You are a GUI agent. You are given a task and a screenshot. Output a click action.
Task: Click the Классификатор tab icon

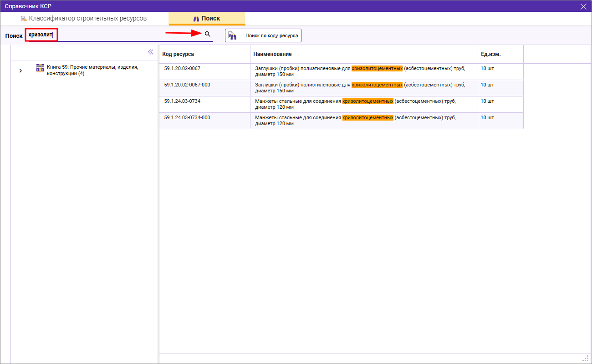point(24,19)
